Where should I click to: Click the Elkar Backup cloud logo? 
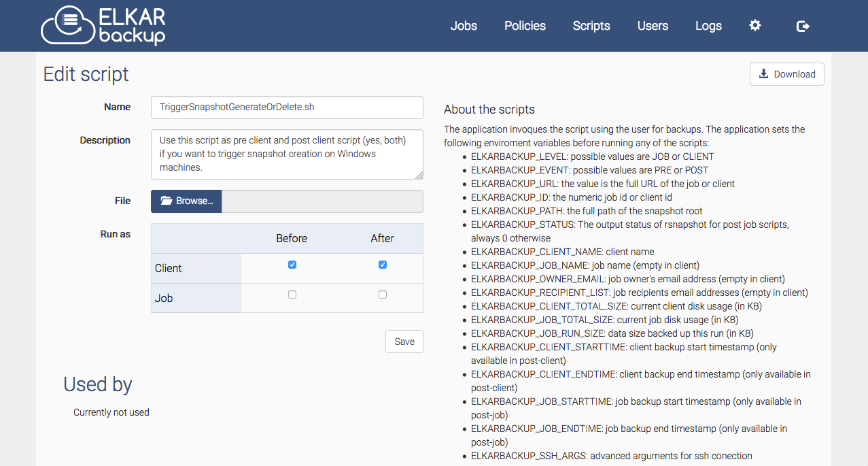(103, 26)
